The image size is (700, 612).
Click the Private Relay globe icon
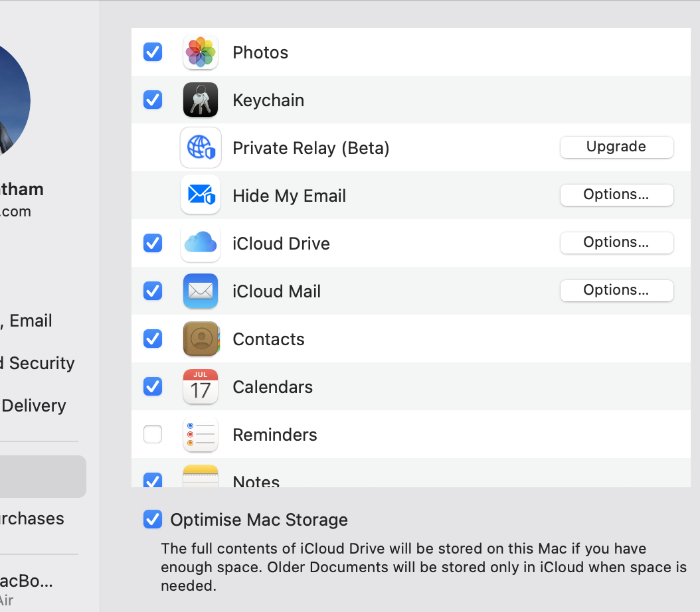[201, 147]
